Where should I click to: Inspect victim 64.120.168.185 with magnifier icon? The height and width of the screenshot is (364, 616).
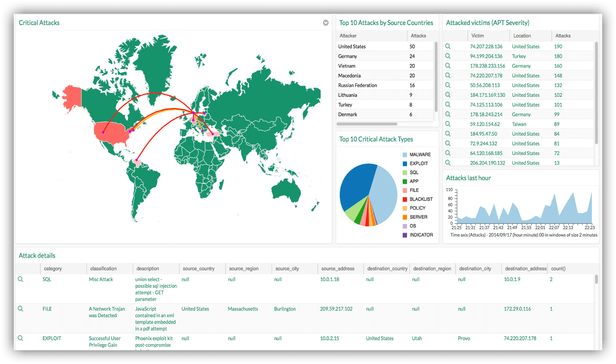[448, 153]
